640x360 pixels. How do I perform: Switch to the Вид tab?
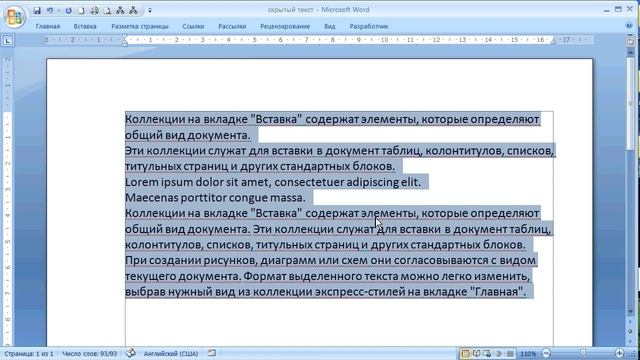point(330,26)
